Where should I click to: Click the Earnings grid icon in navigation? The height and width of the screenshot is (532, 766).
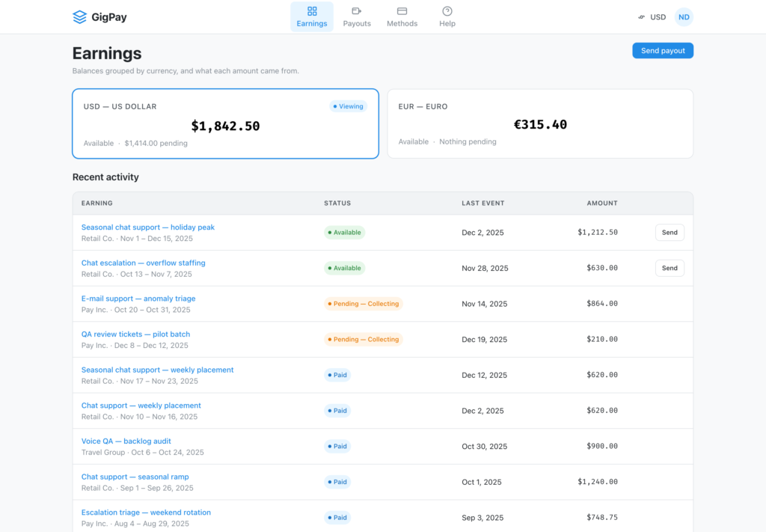312,10
